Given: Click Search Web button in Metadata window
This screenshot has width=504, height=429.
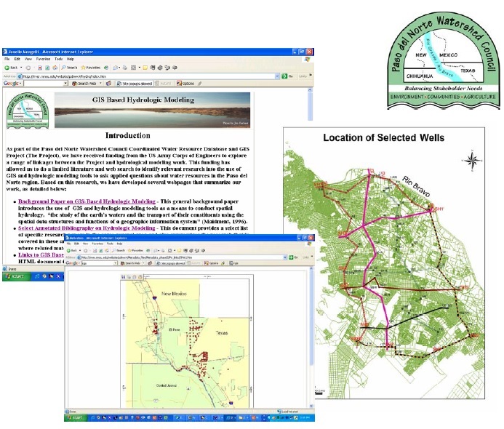Looking at the screenshot, I should (130, 263).
